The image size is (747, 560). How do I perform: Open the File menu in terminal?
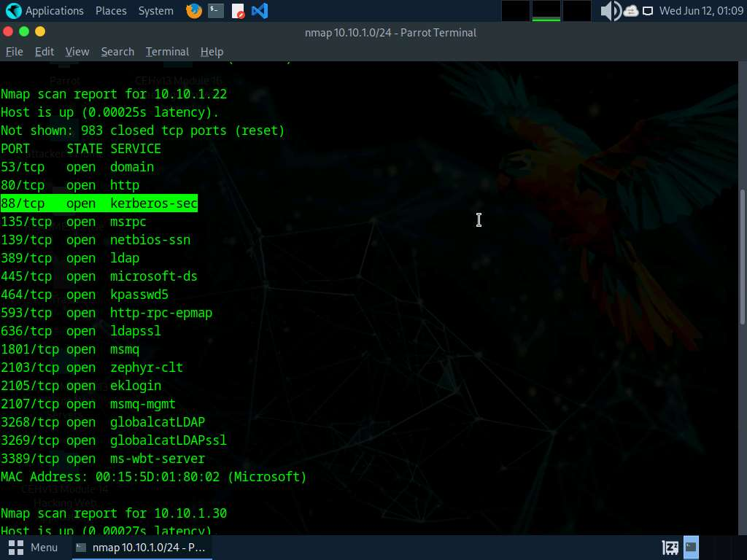(14, 52)
